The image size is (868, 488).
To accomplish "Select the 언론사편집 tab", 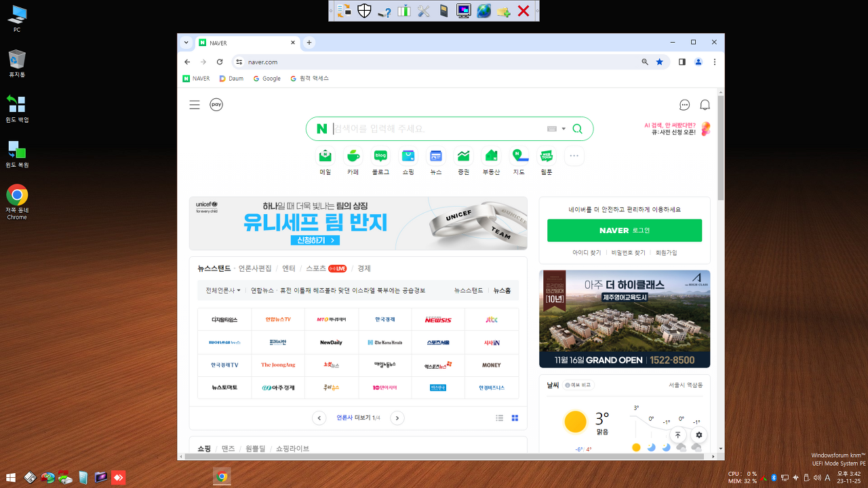I will pos(255,268).
